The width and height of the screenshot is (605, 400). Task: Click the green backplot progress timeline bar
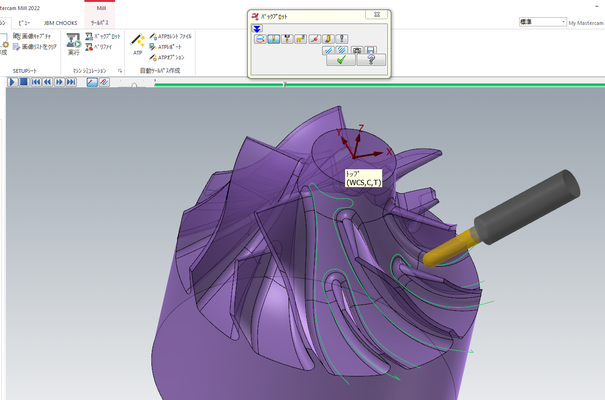coord(380,84)
